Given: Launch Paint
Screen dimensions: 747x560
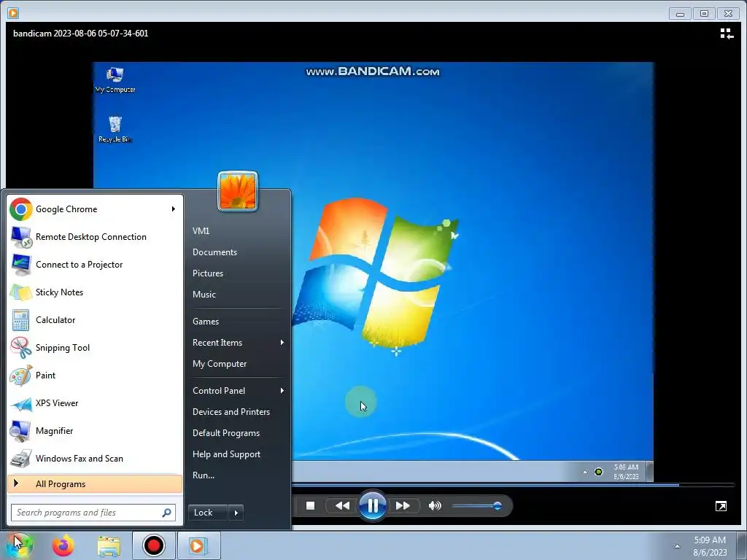Looking at the screenshot, I should (x=94, y=375).
